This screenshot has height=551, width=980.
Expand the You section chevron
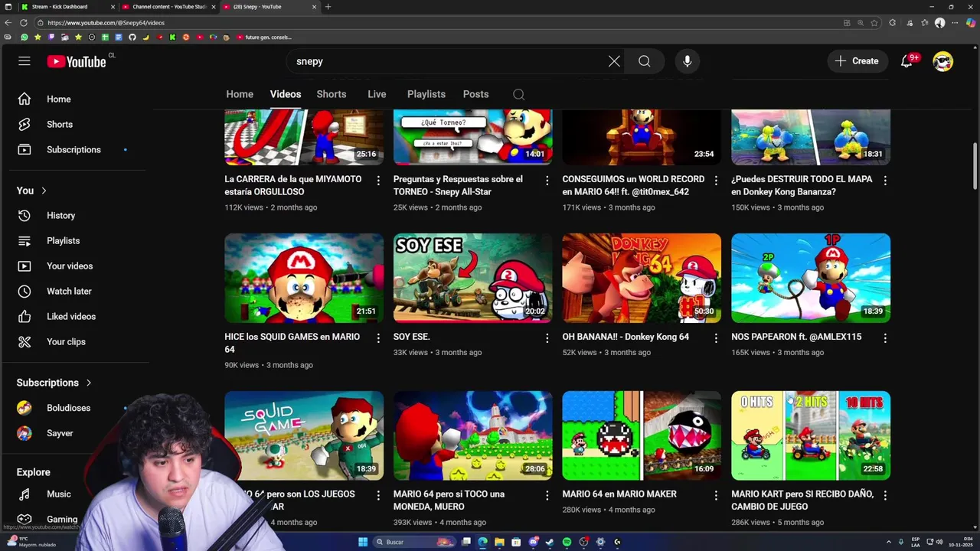(x=44, y=191)
